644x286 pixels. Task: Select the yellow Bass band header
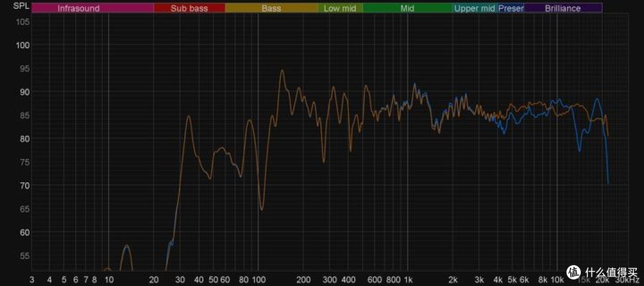pos(271,8)
